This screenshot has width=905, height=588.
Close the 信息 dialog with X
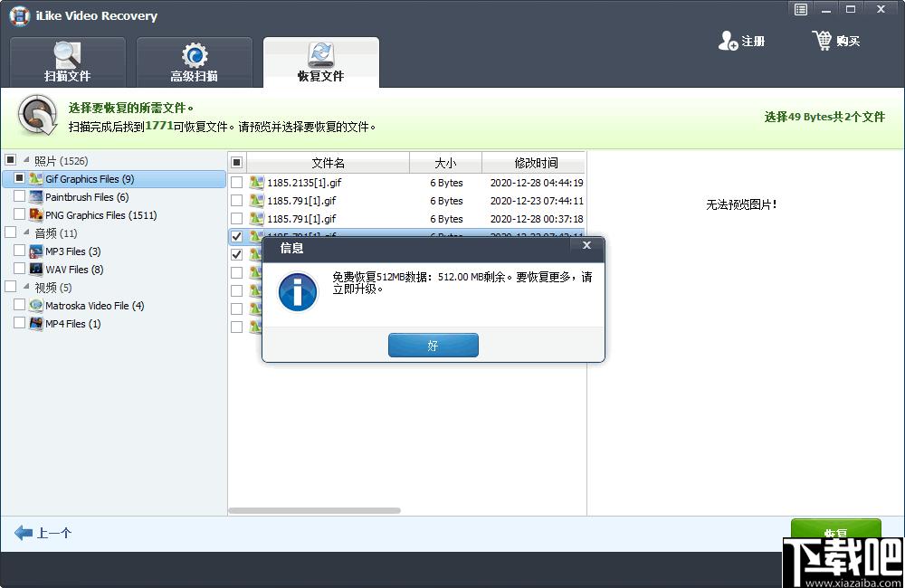point(586,245)
